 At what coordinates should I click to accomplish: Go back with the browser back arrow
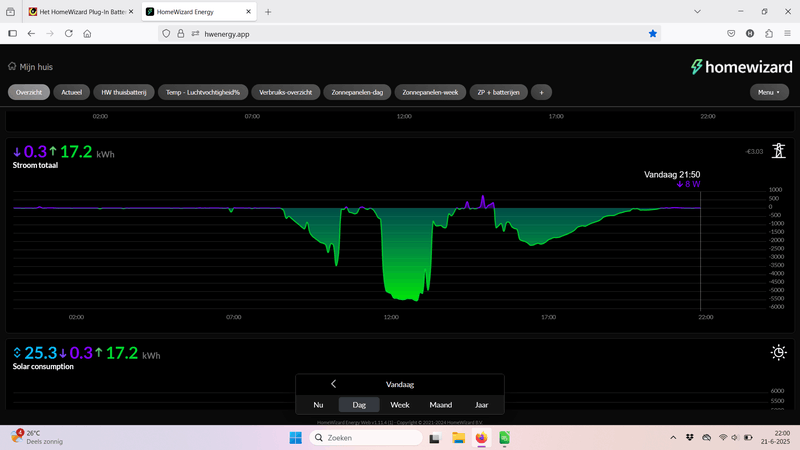coord(31,34)
